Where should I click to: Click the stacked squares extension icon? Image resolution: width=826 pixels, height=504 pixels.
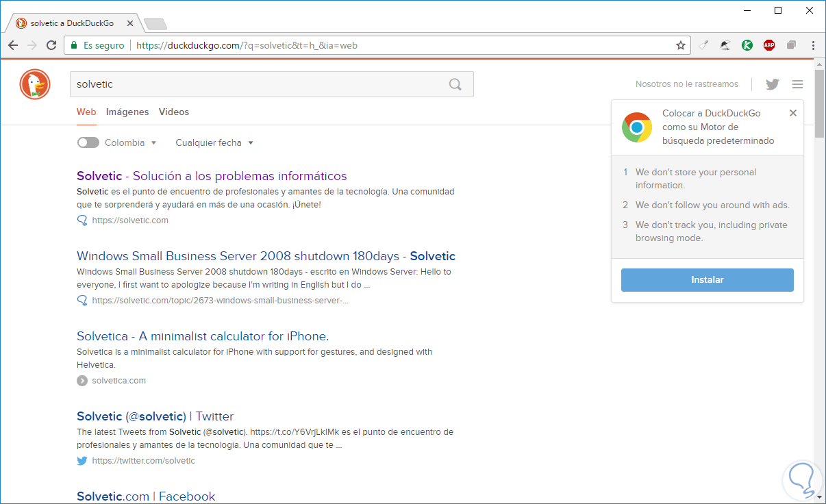tap(791, 45)
